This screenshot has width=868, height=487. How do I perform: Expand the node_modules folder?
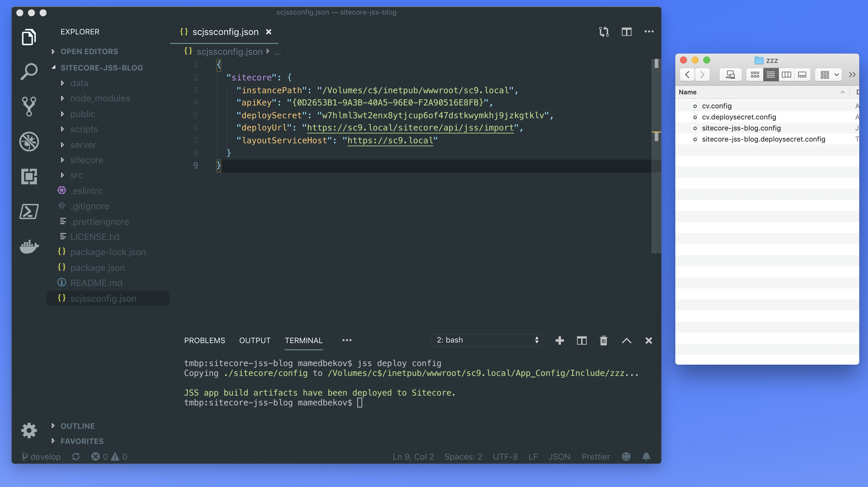(x=100, y=98)
